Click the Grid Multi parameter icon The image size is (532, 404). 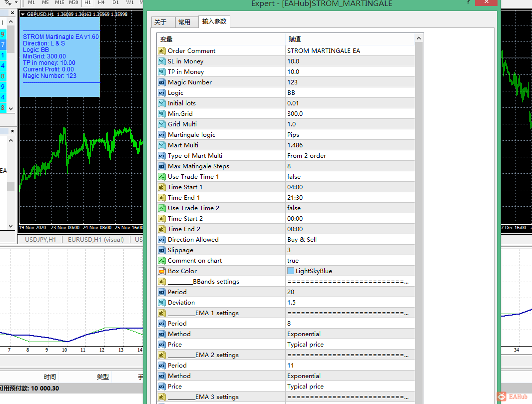(161, 124)
